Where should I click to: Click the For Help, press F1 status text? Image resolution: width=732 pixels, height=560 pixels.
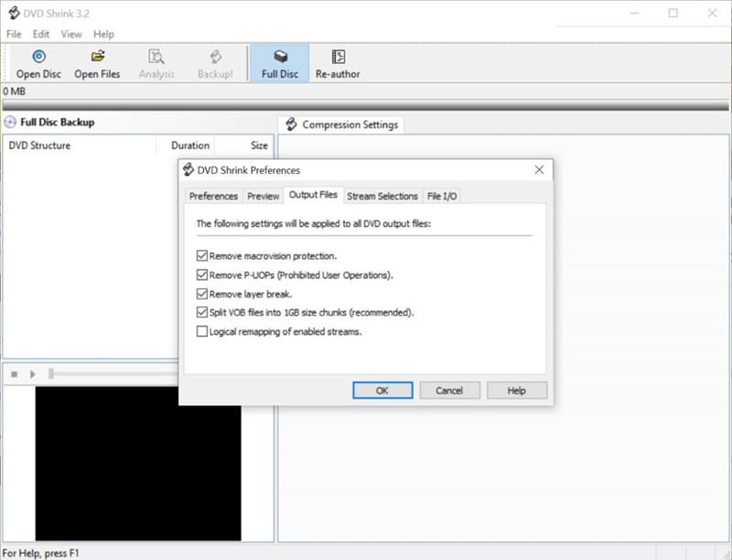tap(40, 554)
